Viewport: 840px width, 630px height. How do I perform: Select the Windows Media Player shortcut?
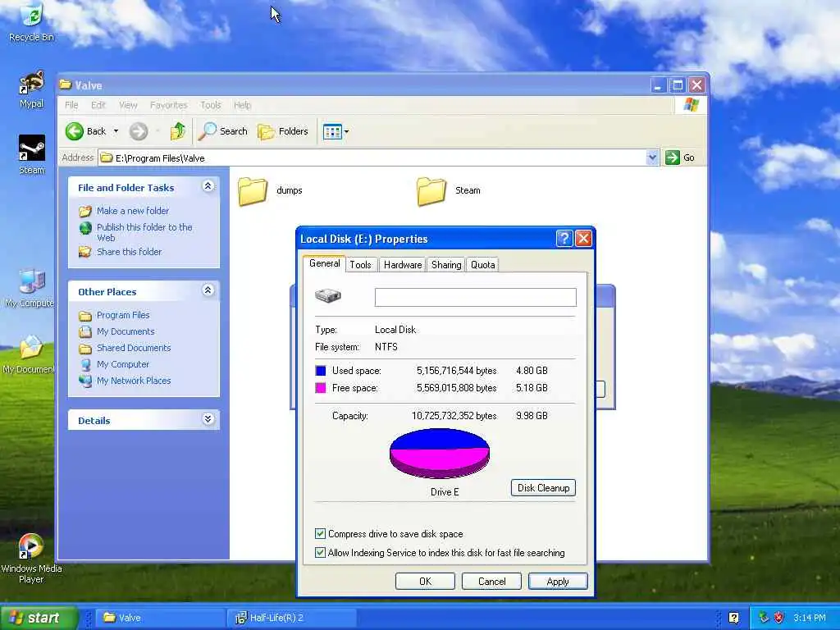(x=31, y=558)
